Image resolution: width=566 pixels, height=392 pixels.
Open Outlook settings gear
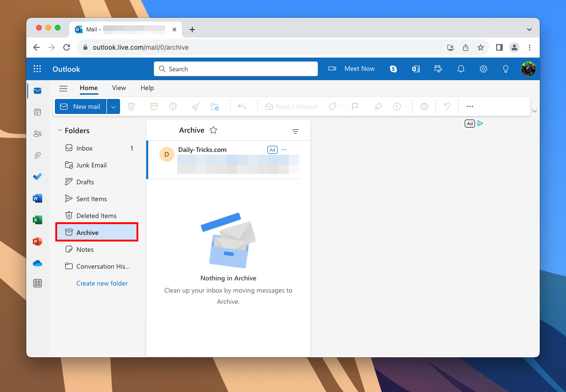[x=483, y=69]
